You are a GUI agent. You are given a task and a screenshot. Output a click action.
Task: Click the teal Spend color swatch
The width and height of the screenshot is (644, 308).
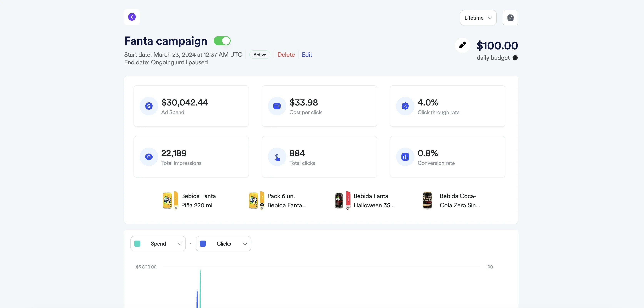coord(137,244)
